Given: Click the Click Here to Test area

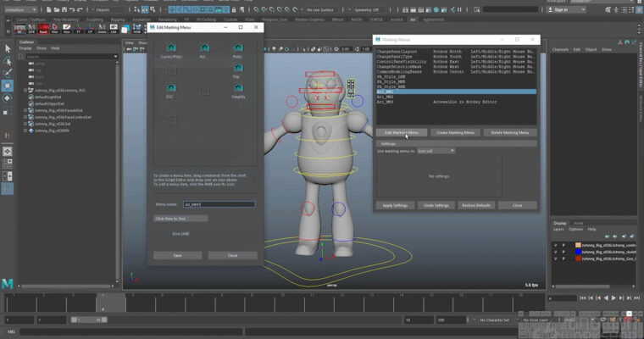Looking at the screenshot, I should 180,219.
